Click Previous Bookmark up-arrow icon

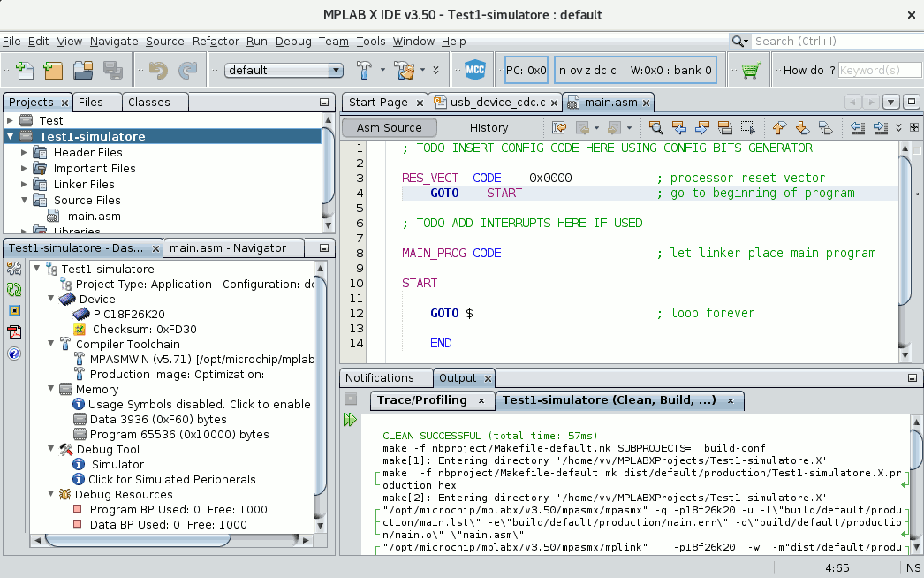point(779,127)
